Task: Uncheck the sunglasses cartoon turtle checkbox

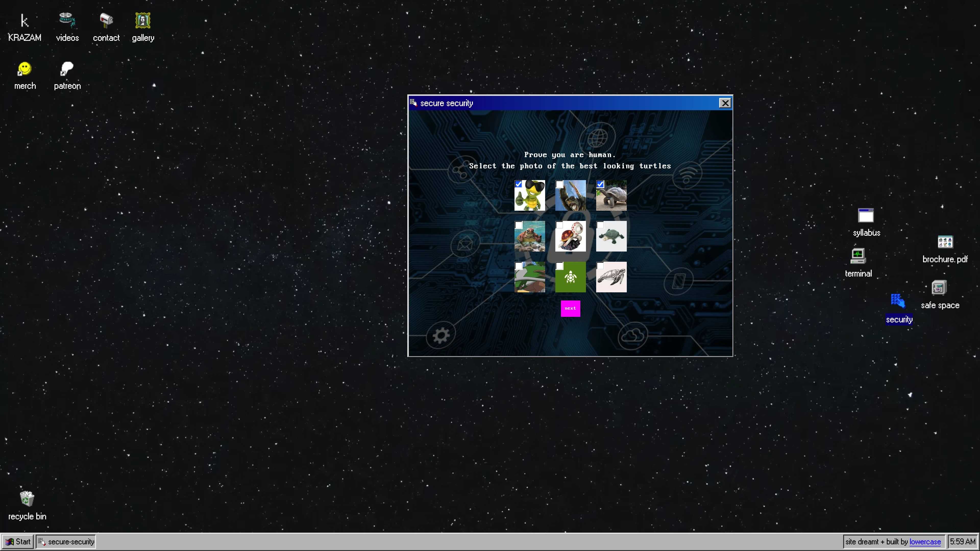Action: (x=518, y=184)
